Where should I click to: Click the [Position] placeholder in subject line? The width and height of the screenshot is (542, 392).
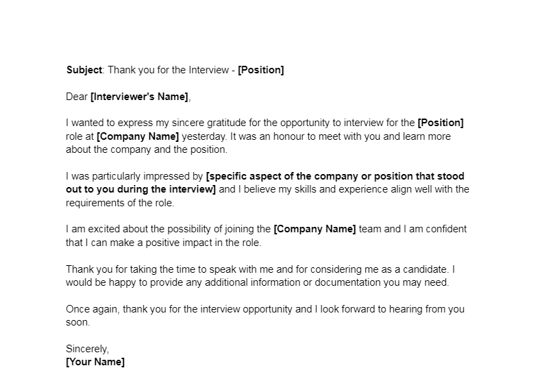tap(261, 70)
